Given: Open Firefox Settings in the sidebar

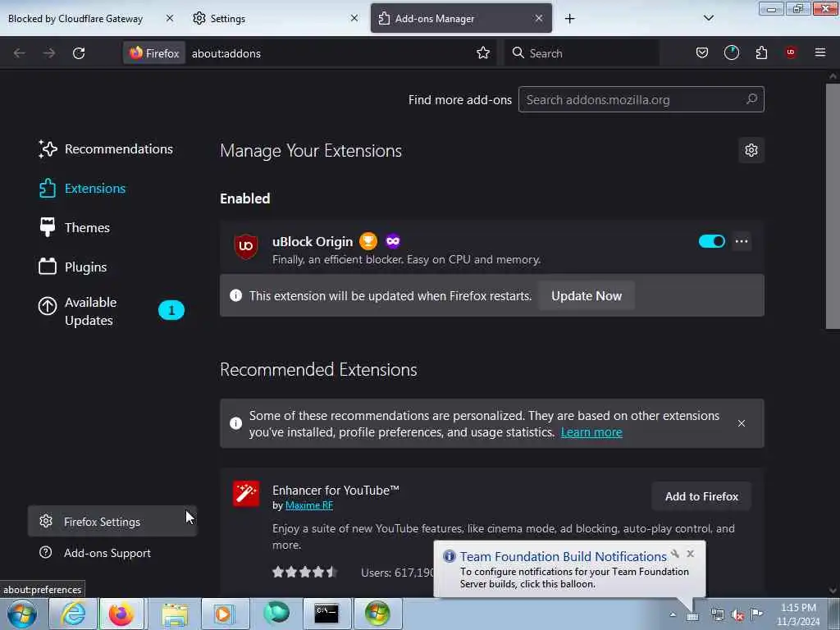Looking at the screenshot, I should pos(112,521).
